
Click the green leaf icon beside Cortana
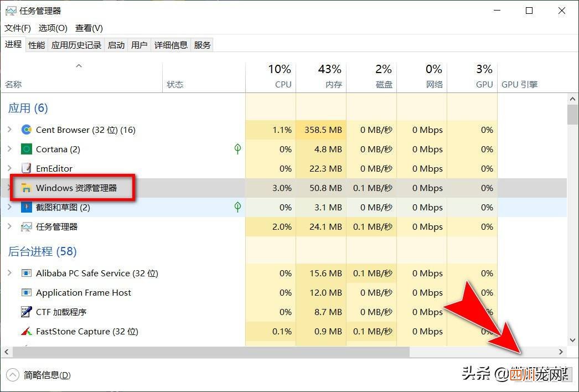[238, 149]
